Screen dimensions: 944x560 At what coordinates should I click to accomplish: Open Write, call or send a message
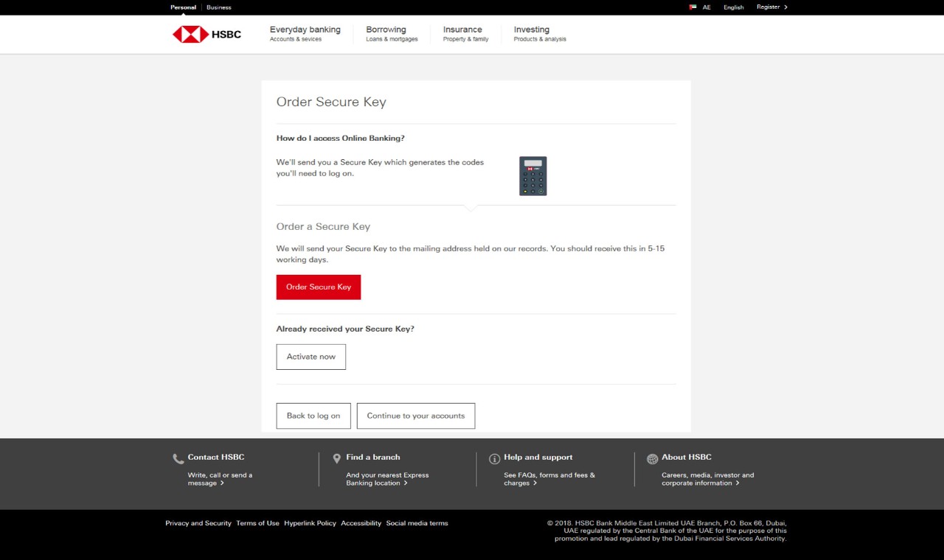(220, 479)
